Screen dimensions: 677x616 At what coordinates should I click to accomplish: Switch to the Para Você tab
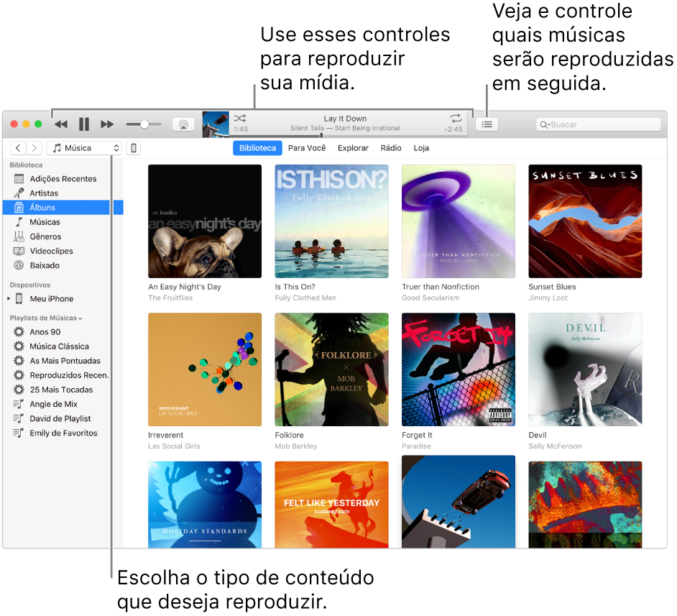coord(307,148)
